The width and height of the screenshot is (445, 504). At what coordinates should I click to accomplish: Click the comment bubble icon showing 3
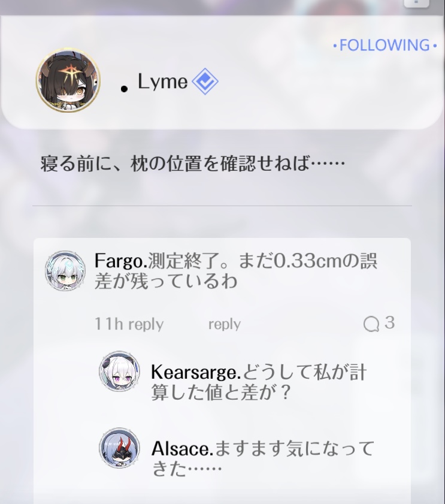(371, 324)
